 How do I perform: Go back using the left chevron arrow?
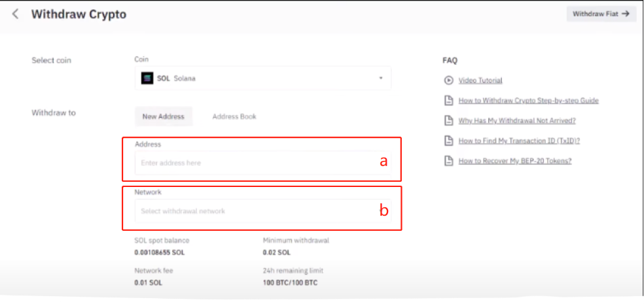click(15, 14)
